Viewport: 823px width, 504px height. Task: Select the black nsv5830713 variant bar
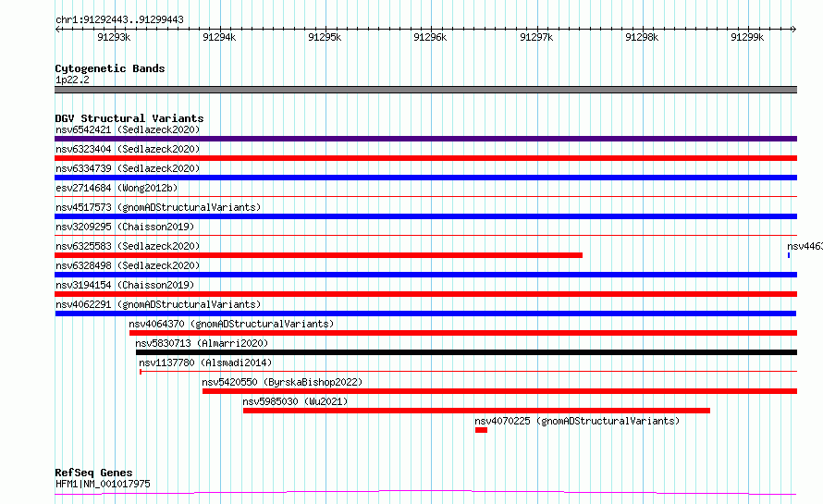click(x=466, y=352)
